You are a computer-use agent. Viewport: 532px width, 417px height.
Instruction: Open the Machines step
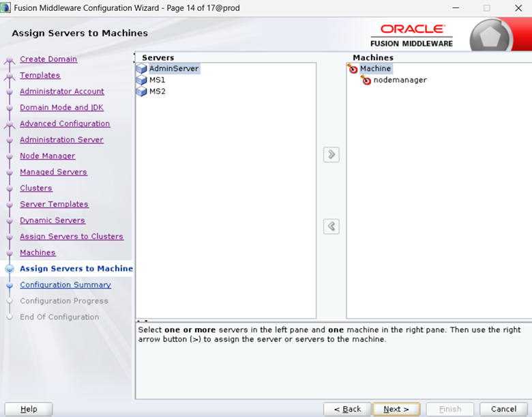click(38, 253)
